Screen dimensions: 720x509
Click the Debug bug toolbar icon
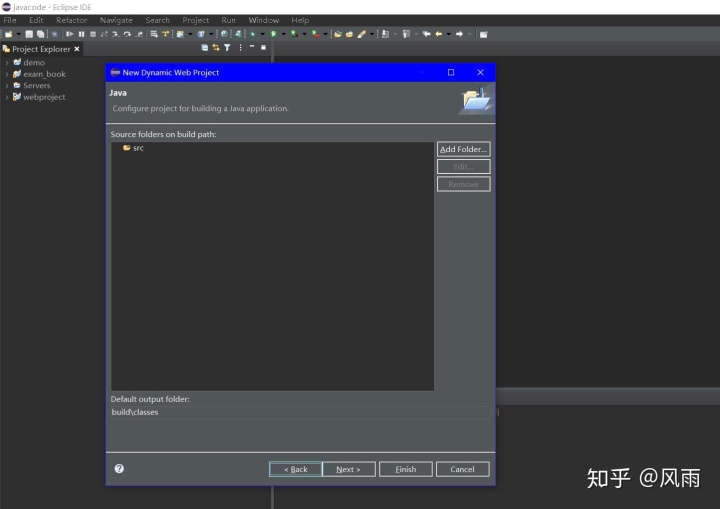253,34
